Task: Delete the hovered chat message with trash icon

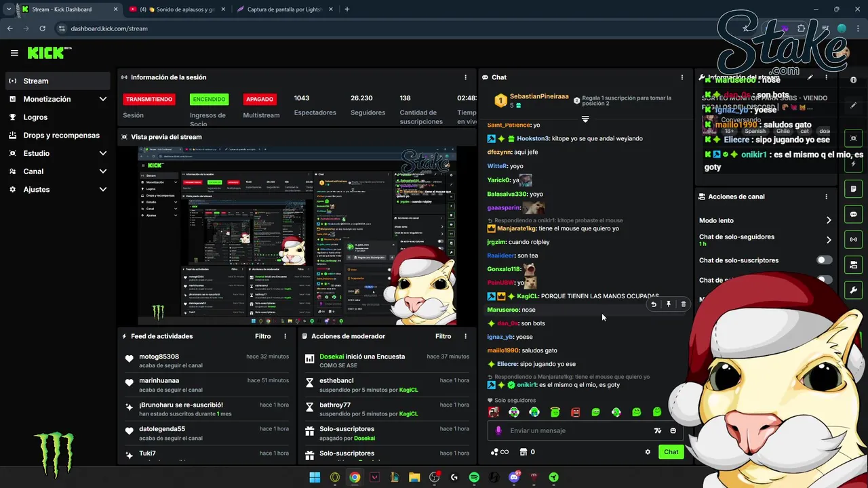Action: (x=684, y=304)
